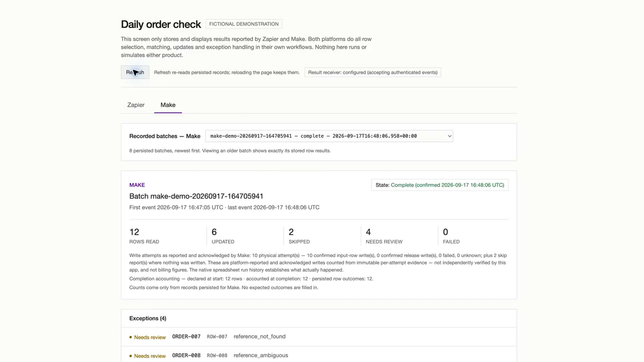Viewport: 644px width, 362px height.
Task: Click the Counts come only from records line
Action: (x=224, y=288)
